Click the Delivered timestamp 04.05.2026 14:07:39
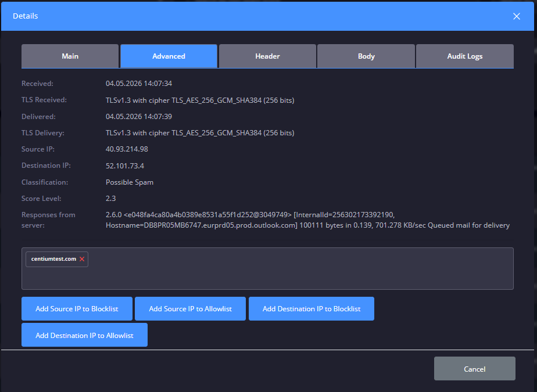Screen dimensions: 537x392 tap(139, 117)
